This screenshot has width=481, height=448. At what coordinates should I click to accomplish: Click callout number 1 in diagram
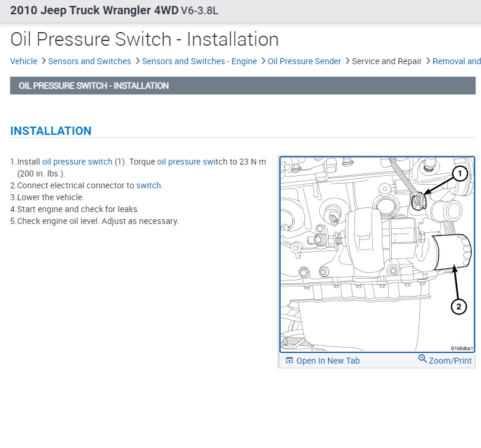tap(460, 173)
